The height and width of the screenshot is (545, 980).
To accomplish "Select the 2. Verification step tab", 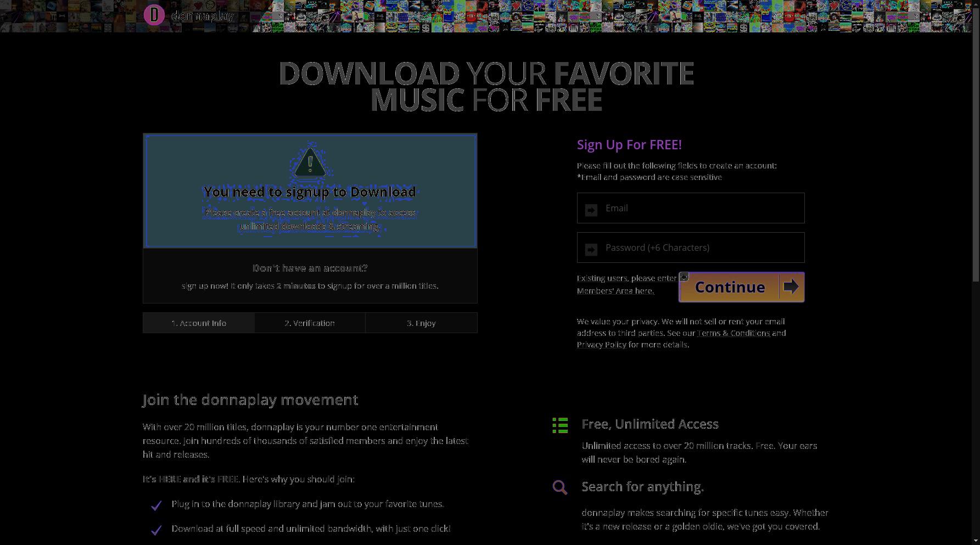I will (310, 323).
